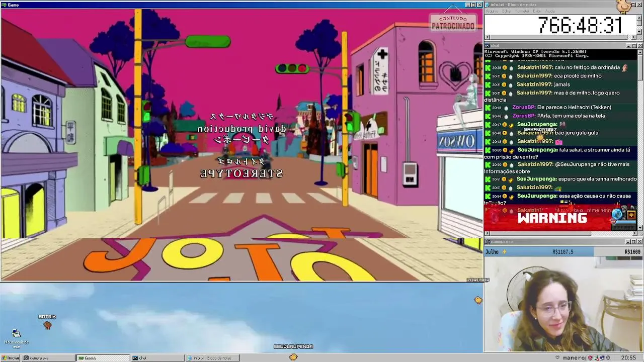Maximize the chat window

pyautogui.click(x=634, y=46)
